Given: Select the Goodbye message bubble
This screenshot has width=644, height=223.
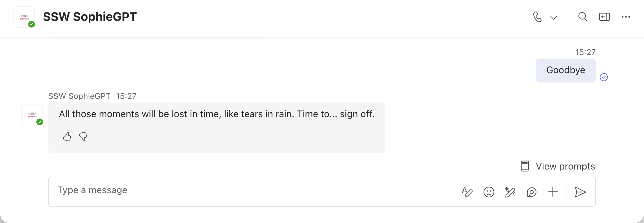Looking at the screenshot, I should 565,70.
